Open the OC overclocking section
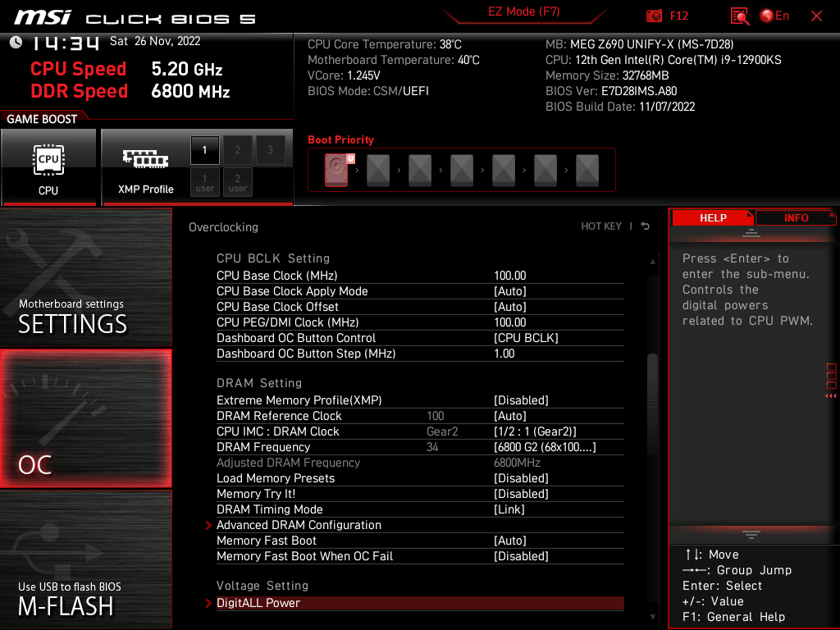The image size is (840, 630). [x=85, y=419]
